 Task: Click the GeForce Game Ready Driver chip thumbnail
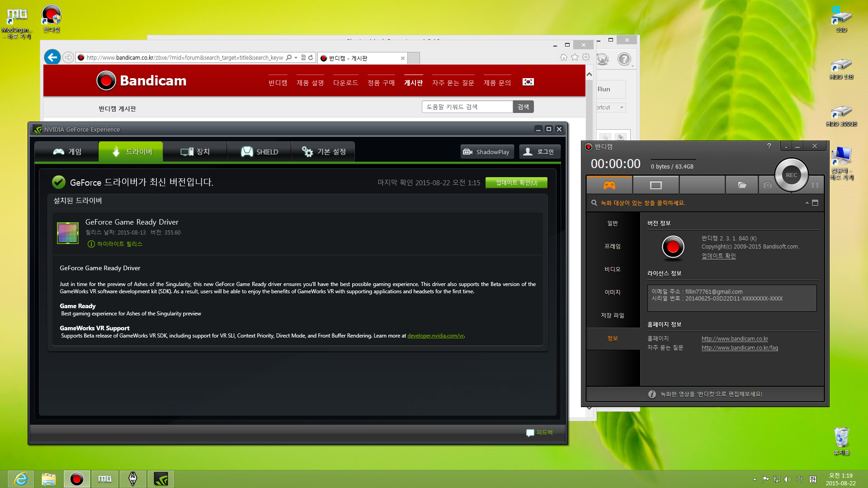click(x=68, y=233)
